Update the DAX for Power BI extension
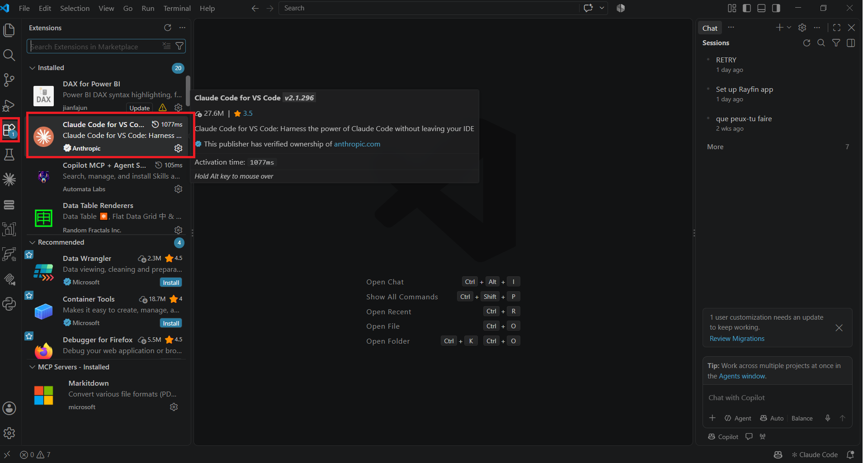This screenshot has height=463, width=868. 140,108
